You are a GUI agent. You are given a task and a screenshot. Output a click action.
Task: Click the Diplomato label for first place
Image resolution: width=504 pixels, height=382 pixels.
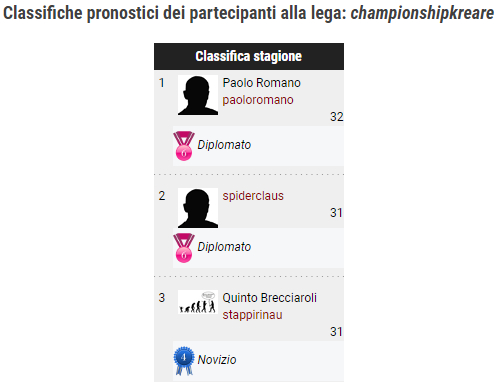[224, 145]
